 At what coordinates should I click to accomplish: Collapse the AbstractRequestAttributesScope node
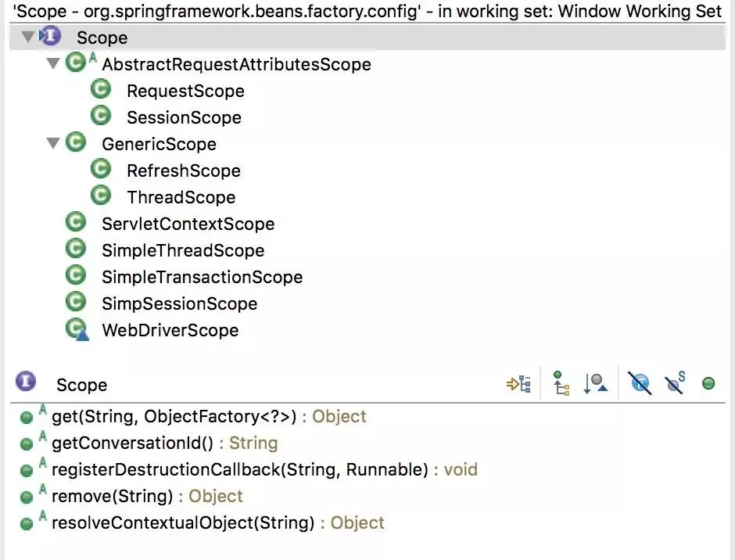click(53, 63)
